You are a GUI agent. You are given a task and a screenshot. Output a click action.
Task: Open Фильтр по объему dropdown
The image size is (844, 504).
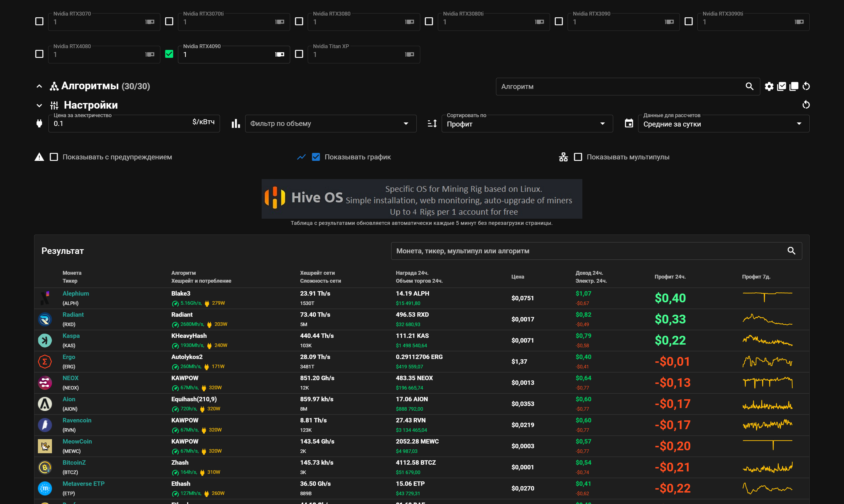[x=331, y=124]
